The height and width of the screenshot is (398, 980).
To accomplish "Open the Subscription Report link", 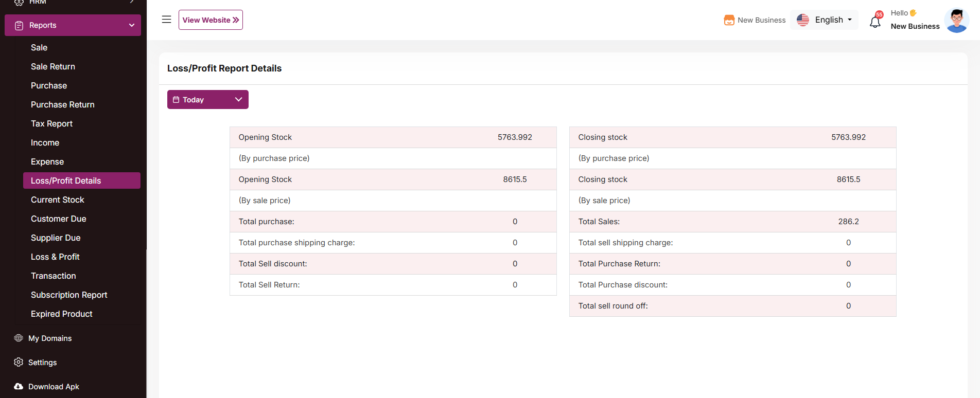I will (x=69, y=295).
